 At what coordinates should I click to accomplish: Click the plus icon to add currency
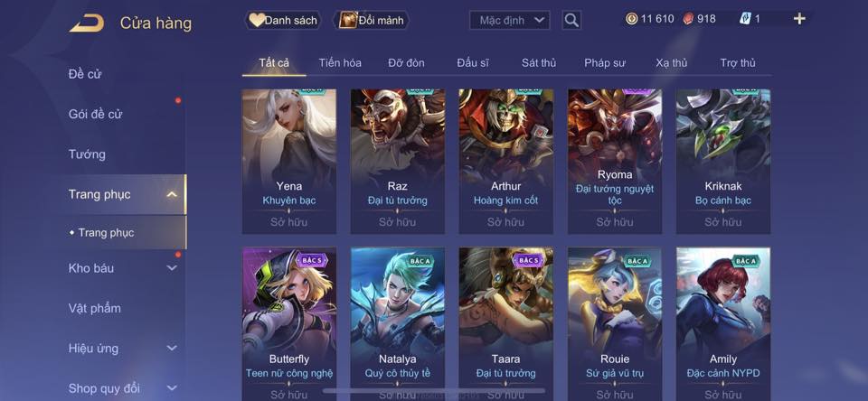(x=798, y=19)
